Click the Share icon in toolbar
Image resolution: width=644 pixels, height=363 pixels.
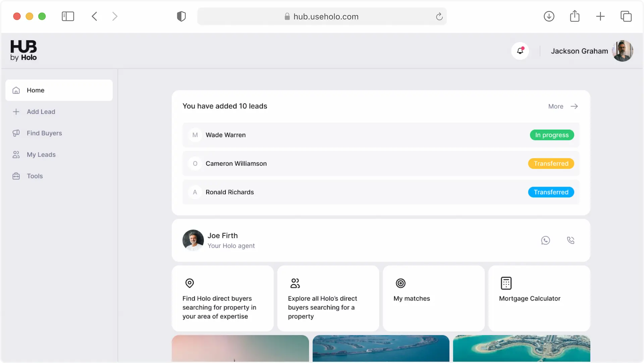tap(575, 16)
